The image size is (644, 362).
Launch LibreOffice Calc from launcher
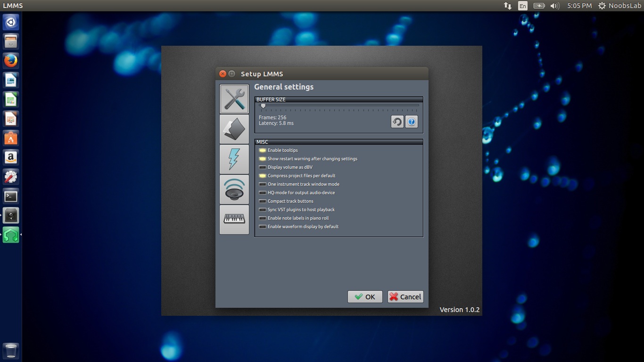click(x=11, y=99)
